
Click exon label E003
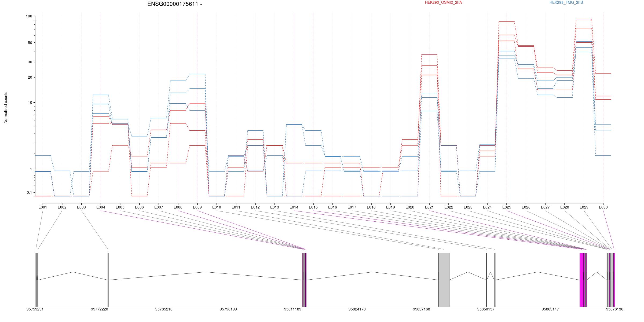[81, 207]
